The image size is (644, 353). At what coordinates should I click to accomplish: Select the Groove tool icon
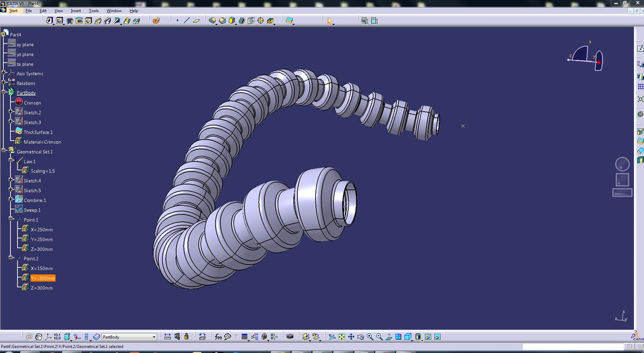pyautogui.click(x=79, y=21)
